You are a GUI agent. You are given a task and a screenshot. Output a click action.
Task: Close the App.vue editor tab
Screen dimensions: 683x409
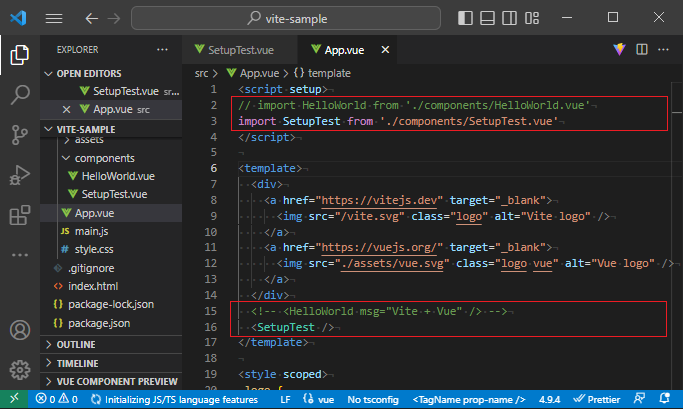pos(385,50)
